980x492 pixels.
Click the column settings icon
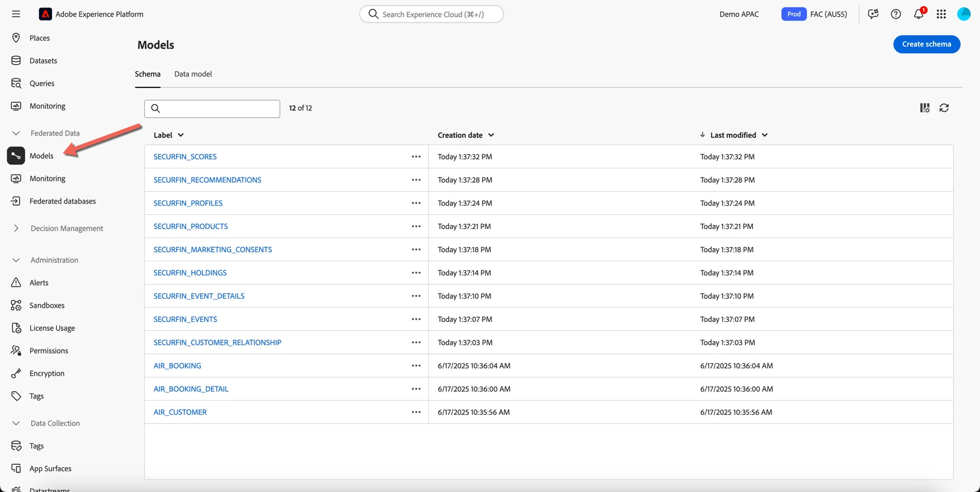(925, 108)
